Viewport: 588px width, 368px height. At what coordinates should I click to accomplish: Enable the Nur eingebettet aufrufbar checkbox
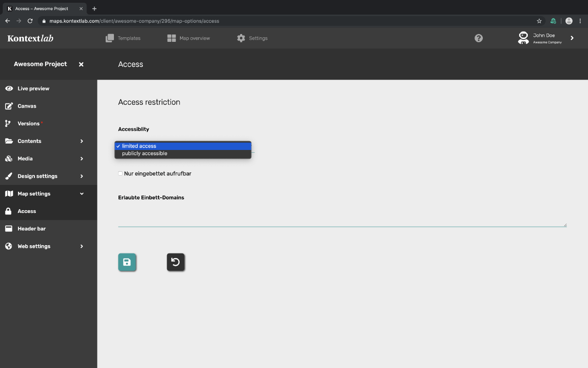pos(120,173)
